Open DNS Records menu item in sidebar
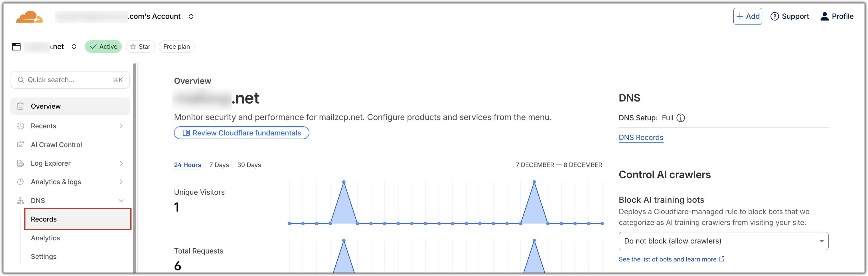Image resolution: width=868 pixels, height=276 pixels. pyautogui.click(x=44, y=219)
